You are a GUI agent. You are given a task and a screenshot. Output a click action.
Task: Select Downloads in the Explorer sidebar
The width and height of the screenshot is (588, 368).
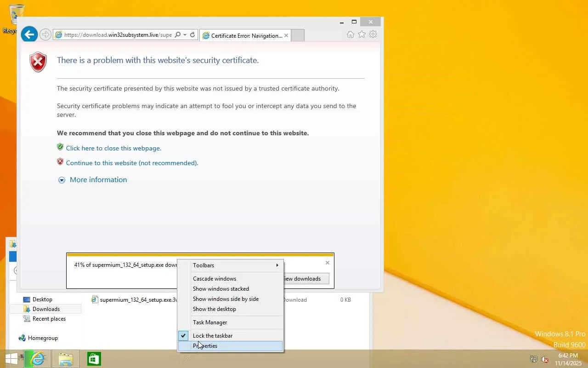pyautogui.click(x=46, y=309)
